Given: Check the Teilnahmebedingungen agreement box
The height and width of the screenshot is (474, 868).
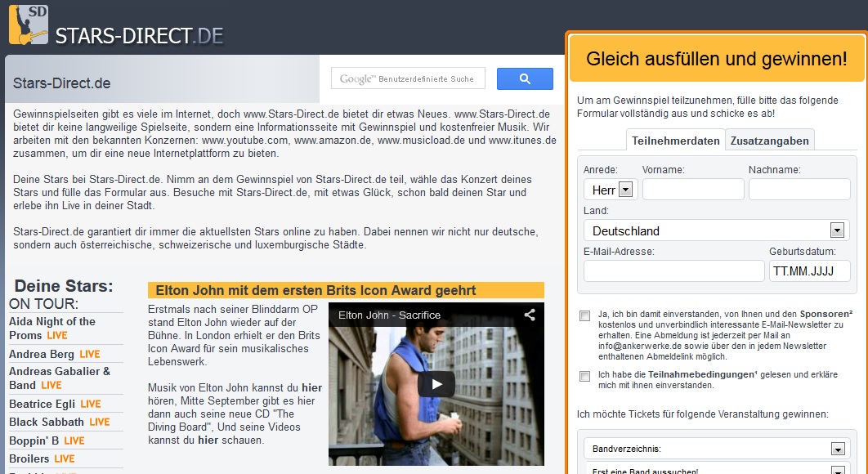Looking at the screenshot, I should tap(584, 376).
